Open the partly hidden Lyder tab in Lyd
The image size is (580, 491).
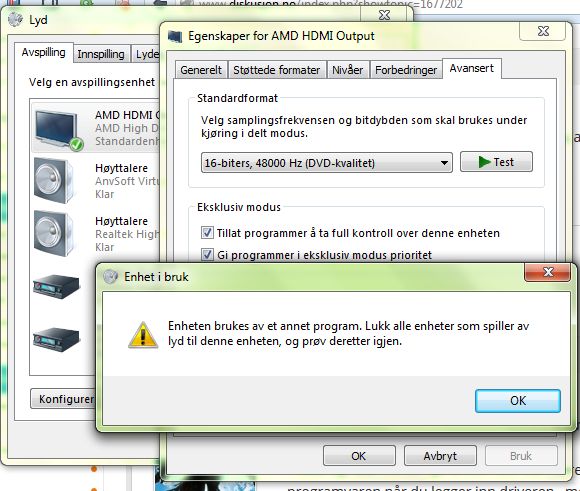(146, 54)
